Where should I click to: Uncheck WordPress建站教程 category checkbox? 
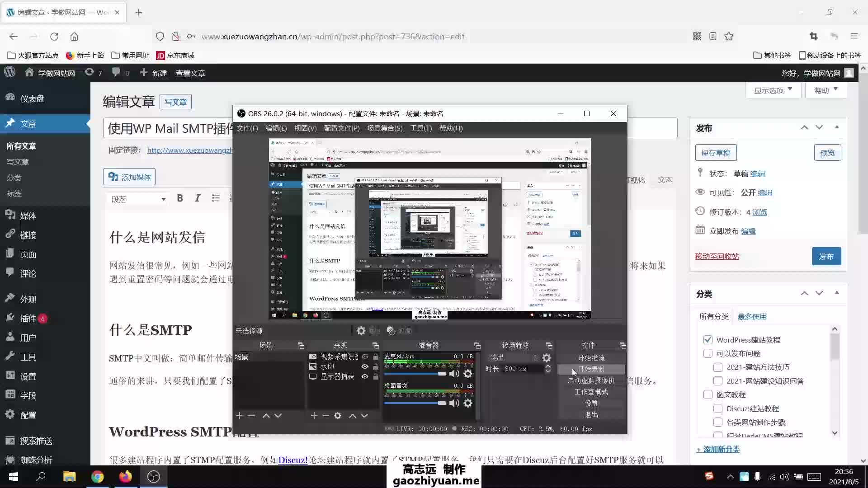[x=708, y=340]
